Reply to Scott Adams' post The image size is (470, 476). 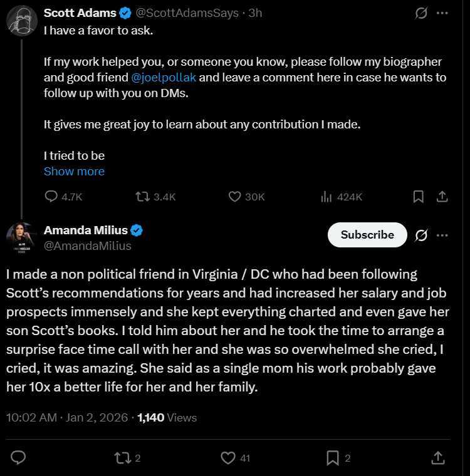52,197
